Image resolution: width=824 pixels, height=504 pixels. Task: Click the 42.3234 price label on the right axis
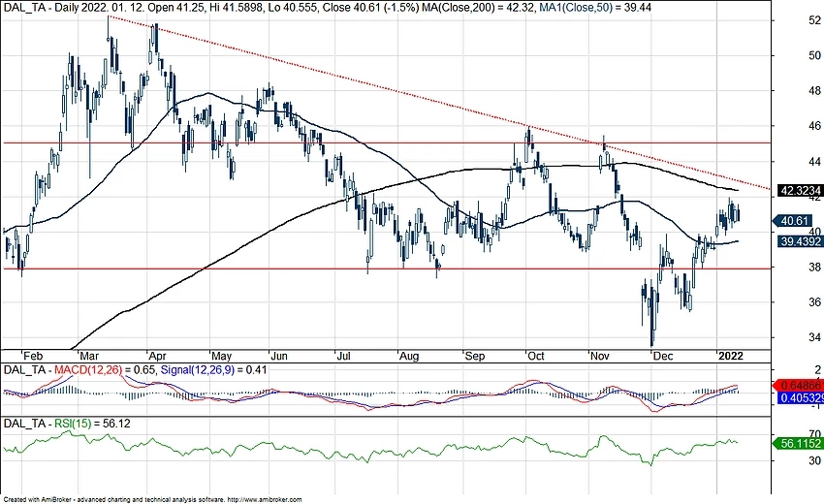pos(798,191)
